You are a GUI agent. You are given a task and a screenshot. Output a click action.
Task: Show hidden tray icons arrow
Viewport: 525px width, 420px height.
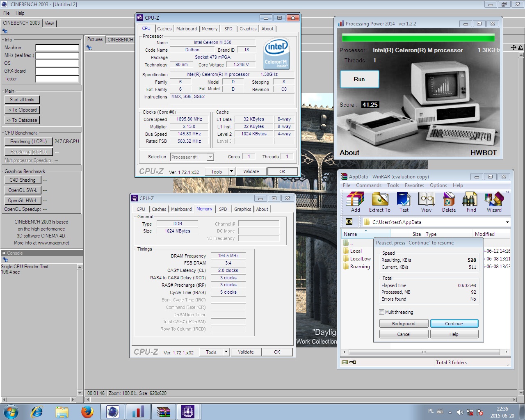click(x=450, y=412)
